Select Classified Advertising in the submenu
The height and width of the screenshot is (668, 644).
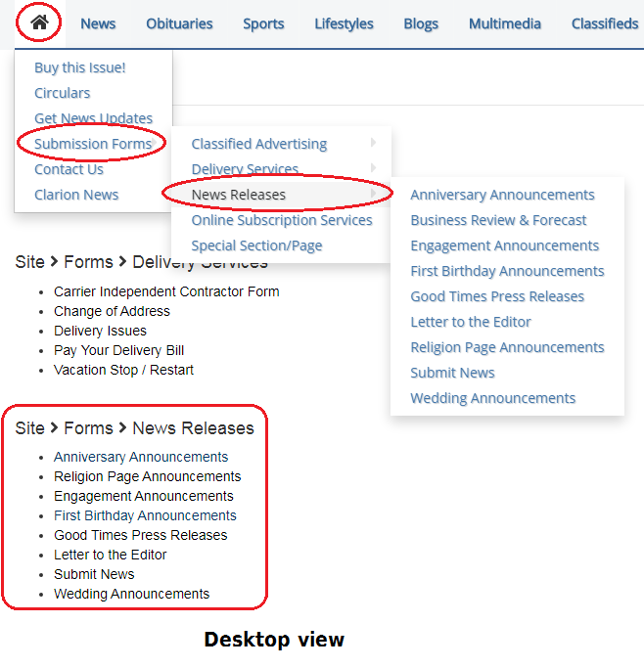259,144
